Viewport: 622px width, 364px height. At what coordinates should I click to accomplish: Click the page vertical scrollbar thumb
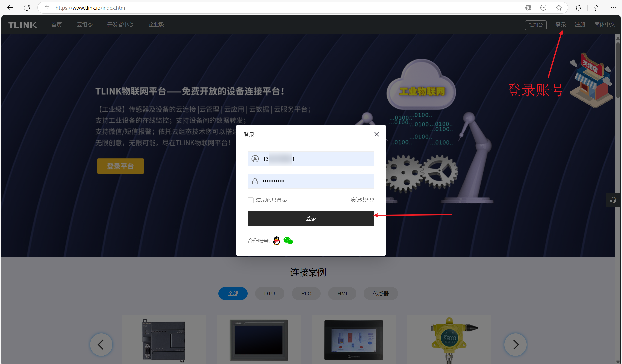618,70
